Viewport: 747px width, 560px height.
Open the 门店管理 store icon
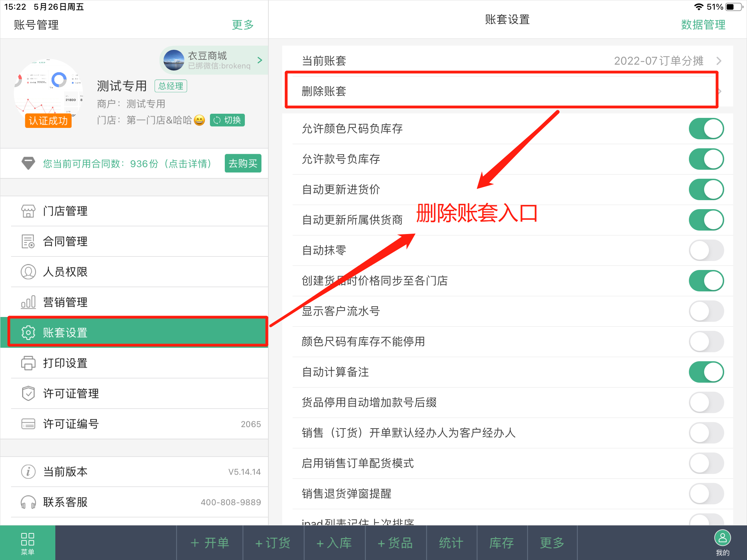[28, 211]
